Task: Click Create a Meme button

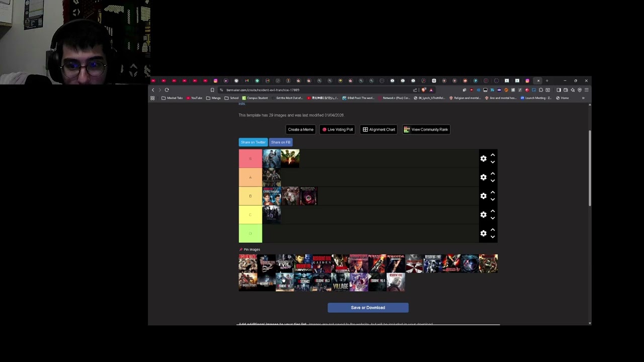Action: [x=300, y=129]
